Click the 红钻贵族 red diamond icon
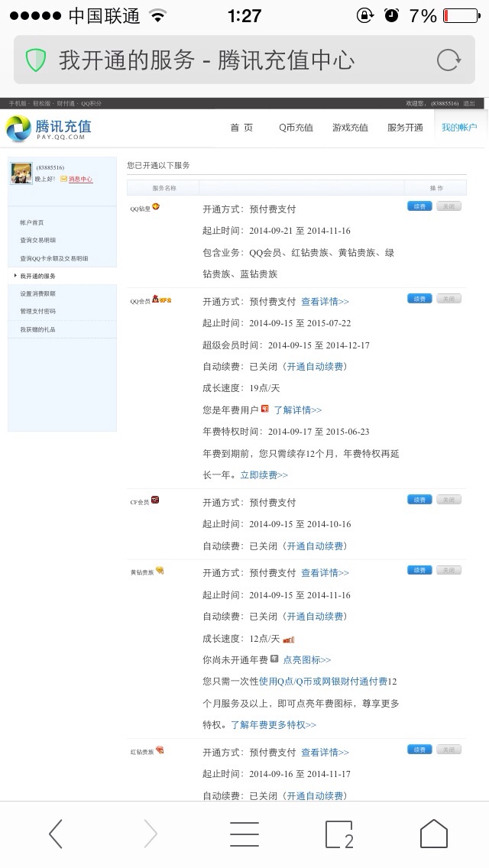This screenshot has height=868, width=489. [x=160, y=750]
